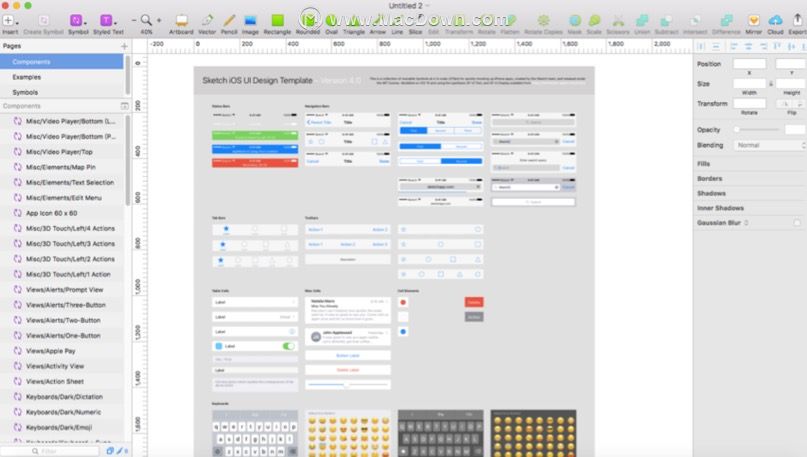Select Misc/Elements/Map Pin layer

tap(61, 167)
